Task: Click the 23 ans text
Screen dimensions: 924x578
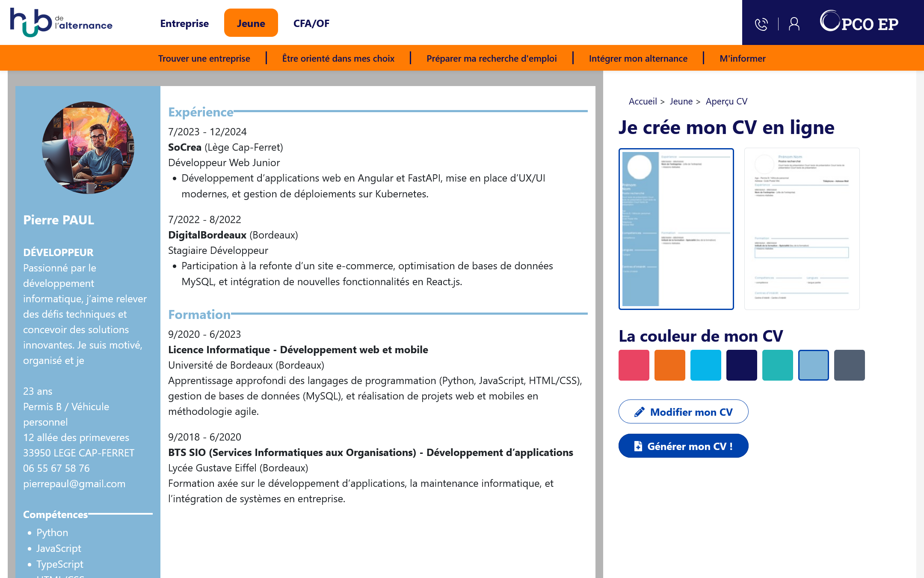Action: click(x=38, y=391)
